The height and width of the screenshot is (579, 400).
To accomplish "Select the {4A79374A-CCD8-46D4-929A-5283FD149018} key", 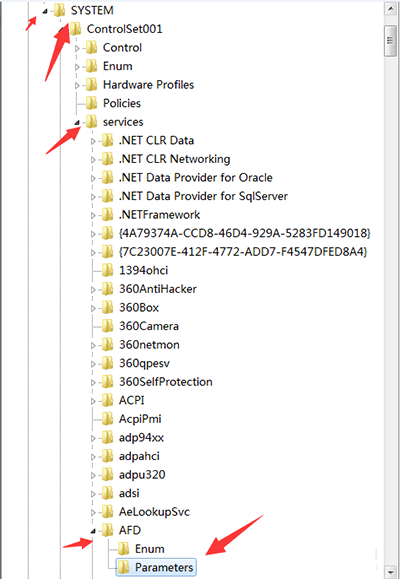I will click(x=245, y=233).
